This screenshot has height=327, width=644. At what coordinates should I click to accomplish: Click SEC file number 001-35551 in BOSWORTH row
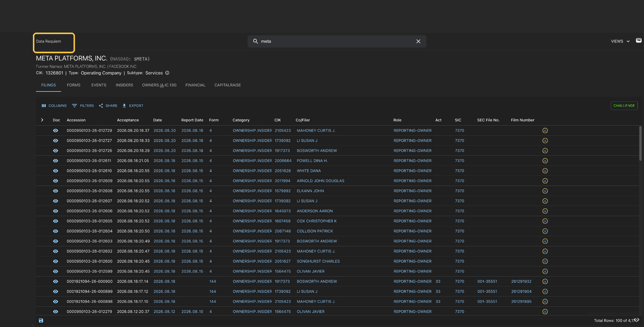(487, 281)
